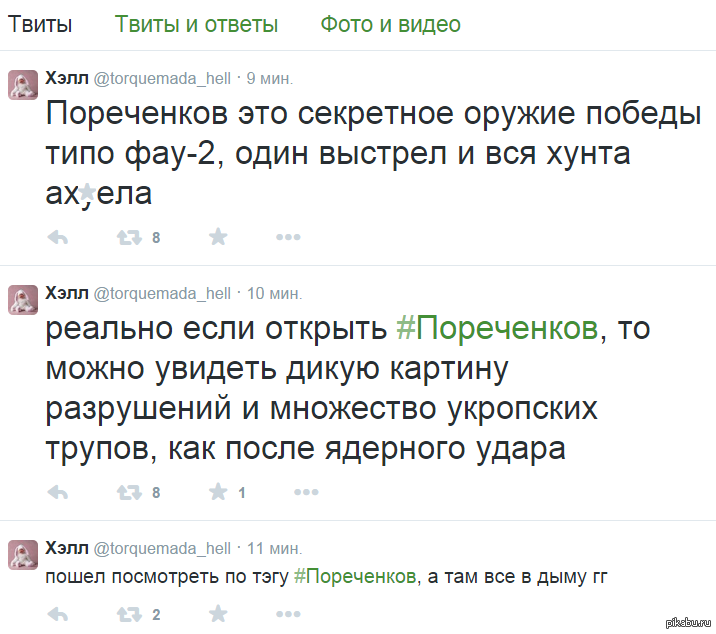Show the Фото и видео tab
This screenshot has height=634, width=716.
[x=390, y=25]
